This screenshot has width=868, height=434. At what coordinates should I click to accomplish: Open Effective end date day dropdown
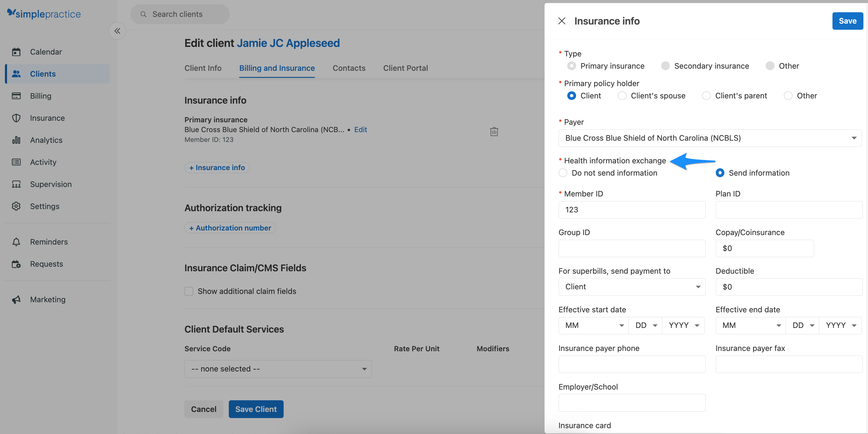(x=802, y=325)
